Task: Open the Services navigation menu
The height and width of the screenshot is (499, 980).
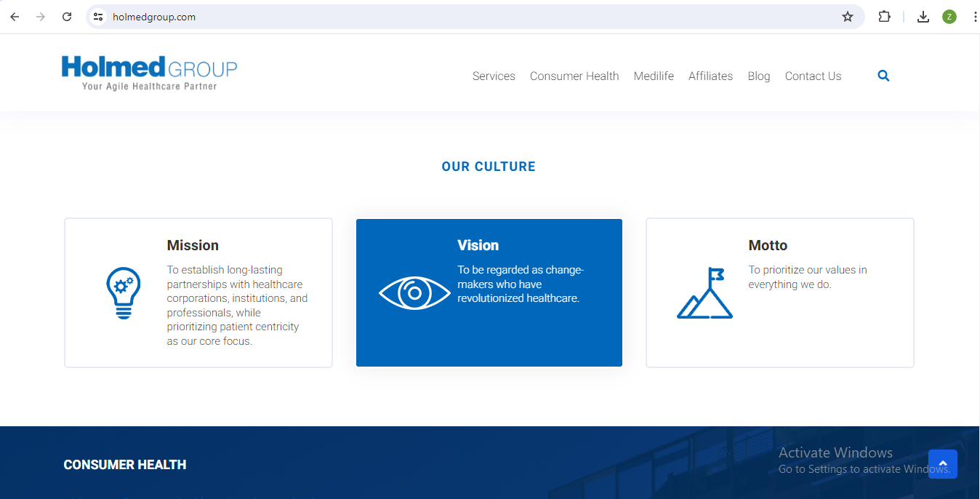Action: tap(494, 76)
